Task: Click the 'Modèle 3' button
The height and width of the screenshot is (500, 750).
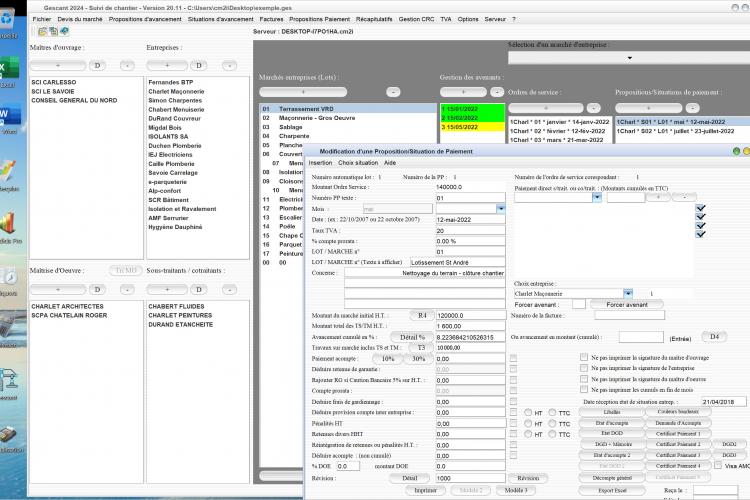Action: tap(516, 490)
